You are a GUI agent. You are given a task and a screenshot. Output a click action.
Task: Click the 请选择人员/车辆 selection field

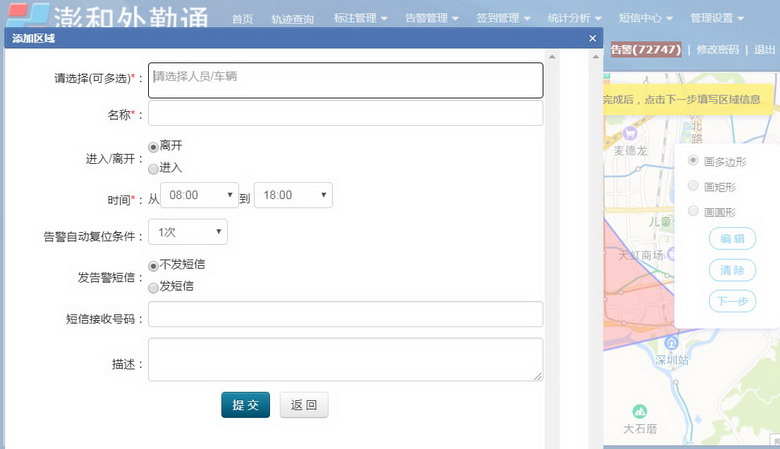tap(345, 80)
